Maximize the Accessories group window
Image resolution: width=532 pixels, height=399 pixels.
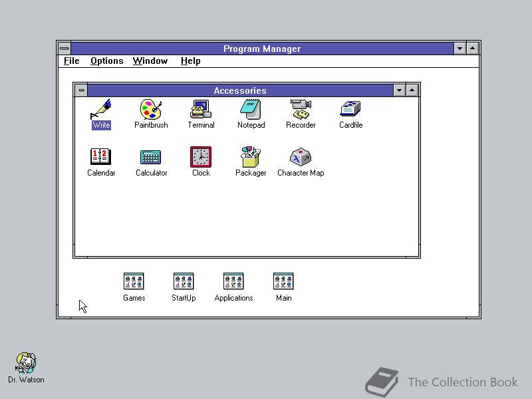[x=412, y=90]
